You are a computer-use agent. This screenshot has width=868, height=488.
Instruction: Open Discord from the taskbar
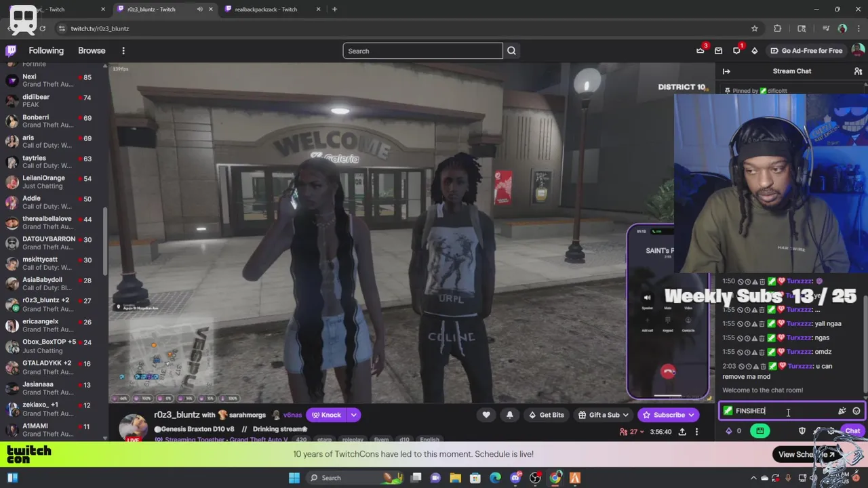515,478
